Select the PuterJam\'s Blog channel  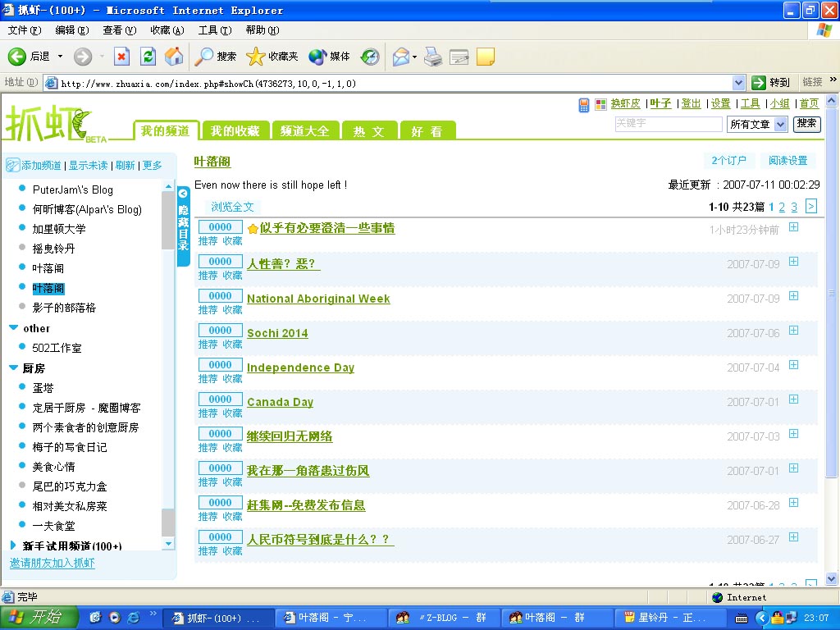(73, 189)
